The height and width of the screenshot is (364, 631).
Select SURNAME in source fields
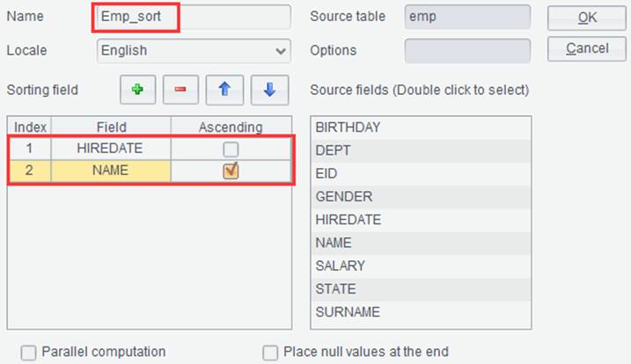[x=421, y=312]
